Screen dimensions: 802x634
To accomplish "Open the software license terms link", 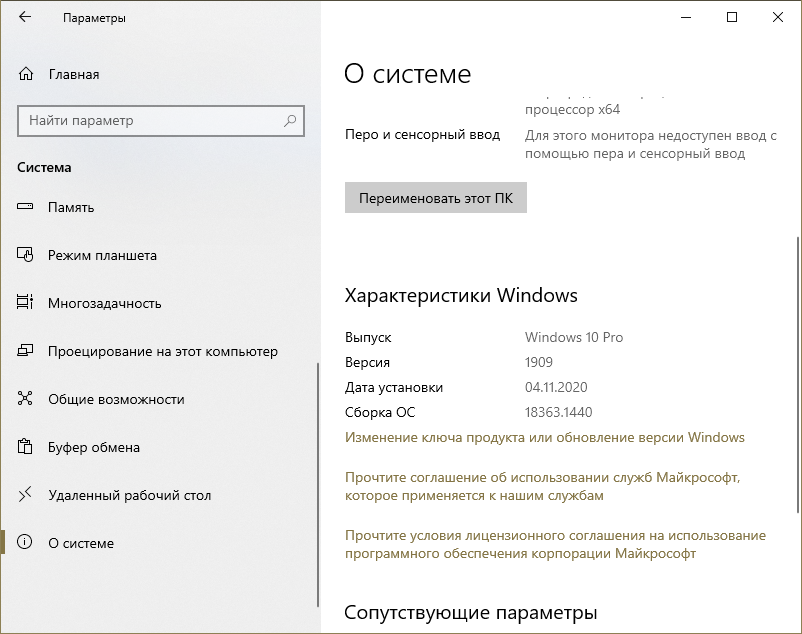I will click(555, 544).
